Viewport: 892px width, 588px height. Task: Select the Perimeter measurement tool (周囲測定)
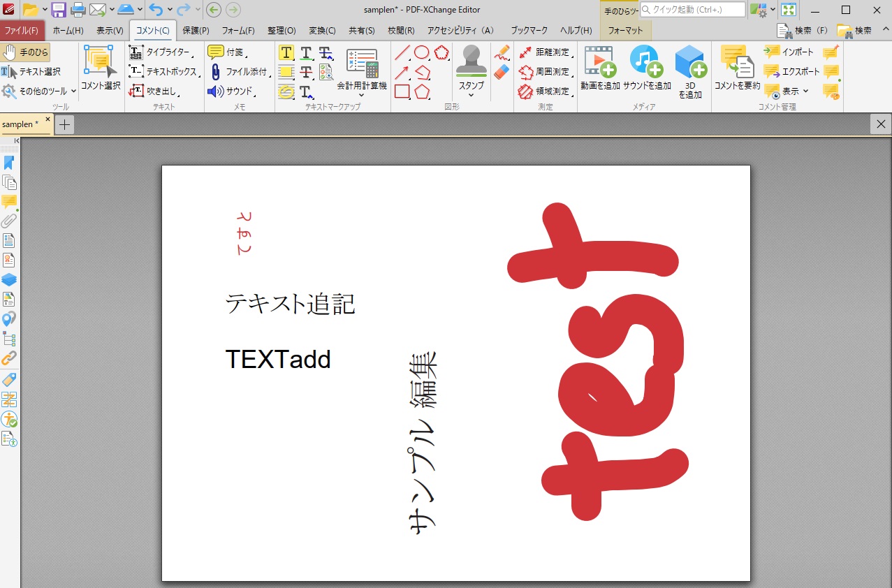point(545,71)
